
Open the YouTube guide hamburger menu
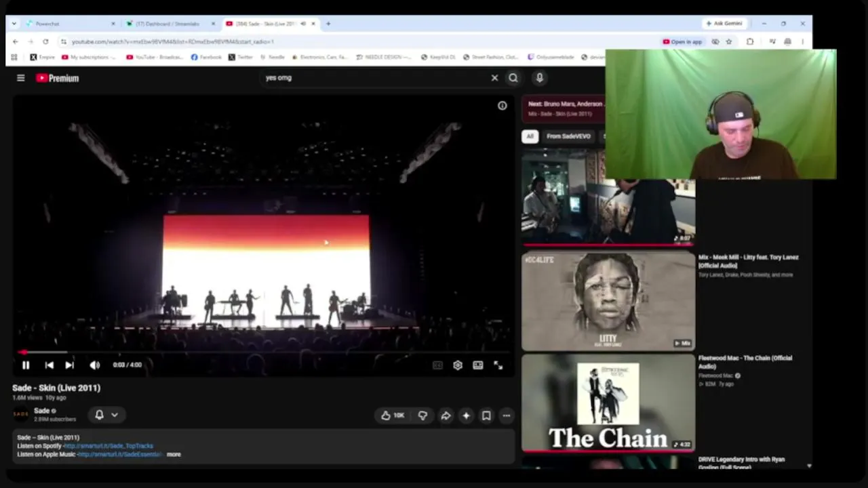click(21, 78)
